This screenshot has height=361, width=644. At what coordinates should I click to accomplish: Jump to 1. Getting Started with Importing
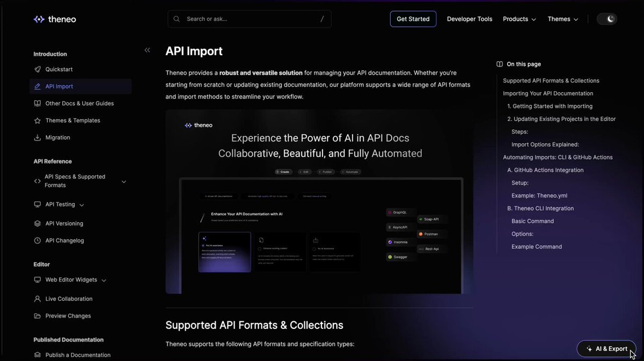(x=550, y=106)
